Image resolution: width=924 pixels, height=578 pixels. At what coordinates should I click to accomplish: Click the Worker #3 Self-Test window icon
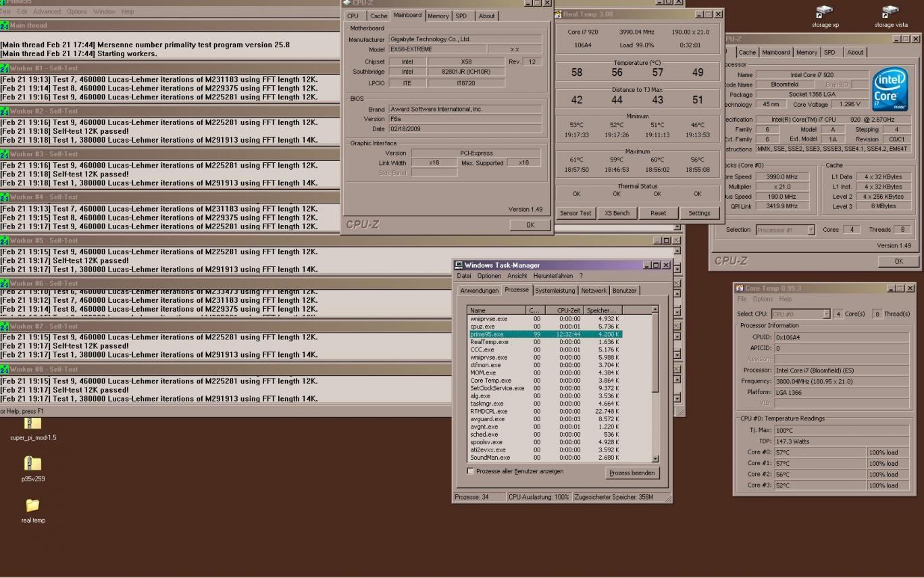pyautogui.click(x=5, y=154)
